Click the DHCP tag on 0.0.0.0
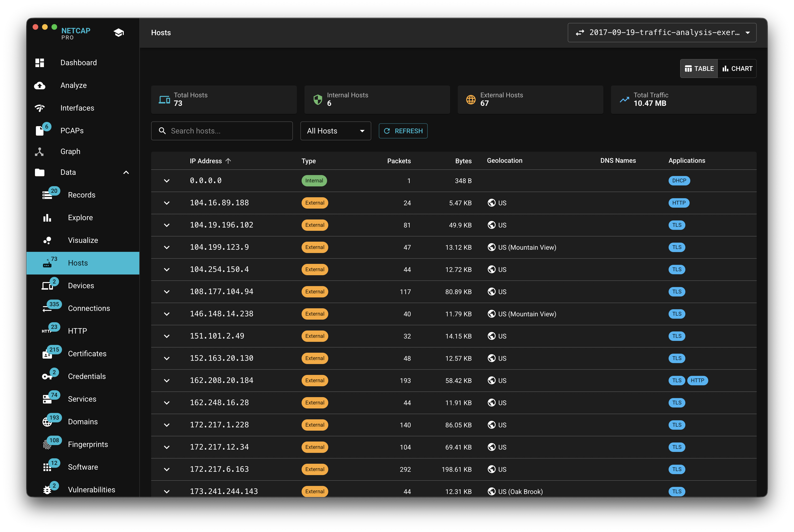 tap(679, 181)
